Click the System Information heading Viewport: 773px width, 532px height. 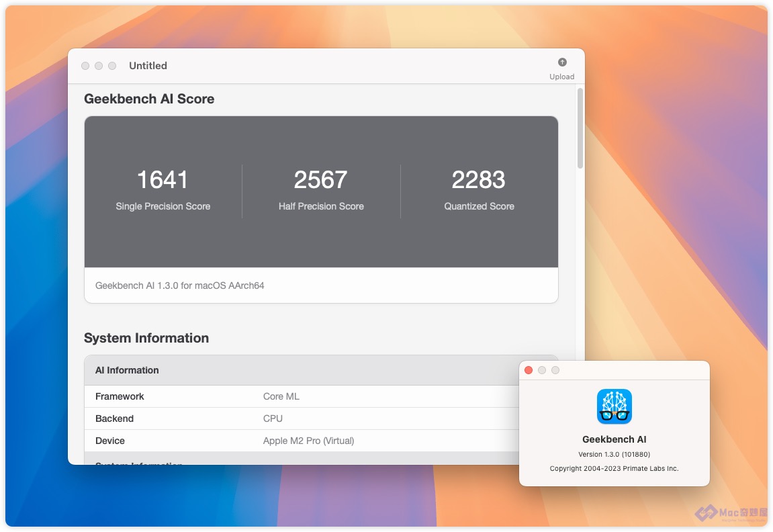(x=146, y=338)
